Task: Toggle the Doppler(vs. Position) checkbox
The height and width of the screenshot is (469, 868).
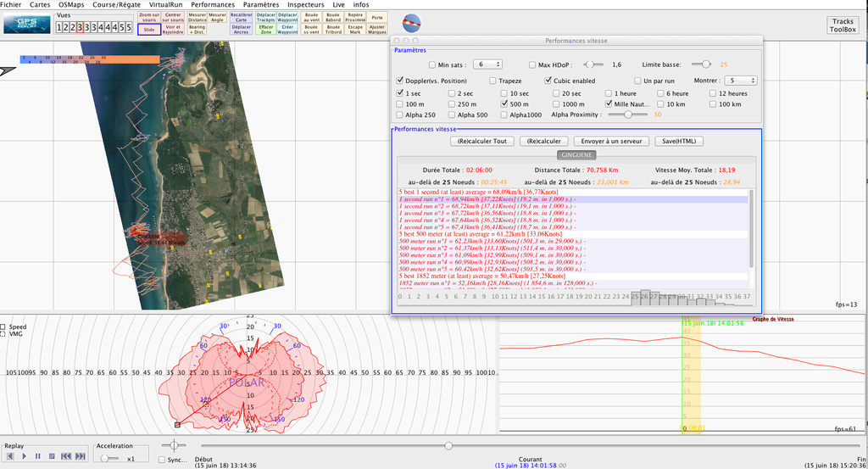Action: click(400, 81)
